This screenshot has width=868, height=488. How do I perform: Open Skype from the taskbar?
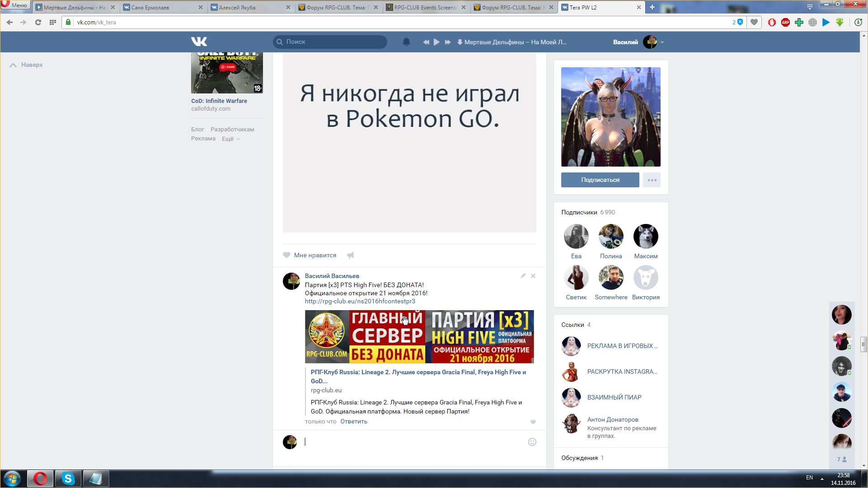point(68,479)
